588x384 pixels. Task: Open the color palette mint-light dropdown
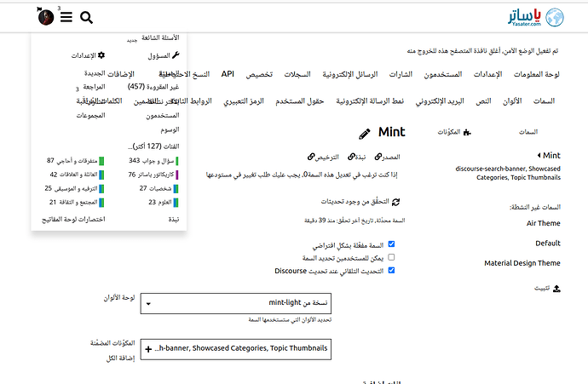[236, 303]
